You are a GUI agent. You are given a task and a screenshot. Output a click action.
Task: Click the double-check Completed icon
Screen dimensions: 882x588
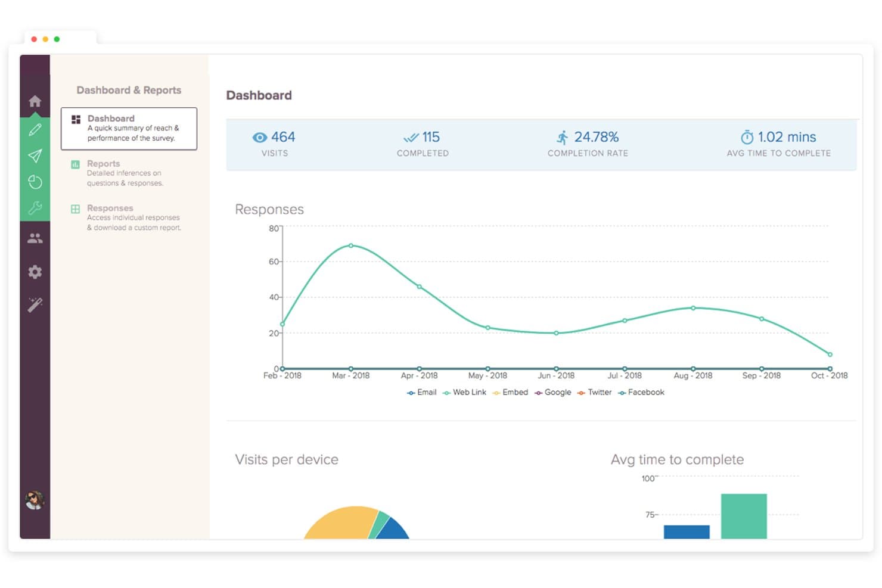(411, 138)
